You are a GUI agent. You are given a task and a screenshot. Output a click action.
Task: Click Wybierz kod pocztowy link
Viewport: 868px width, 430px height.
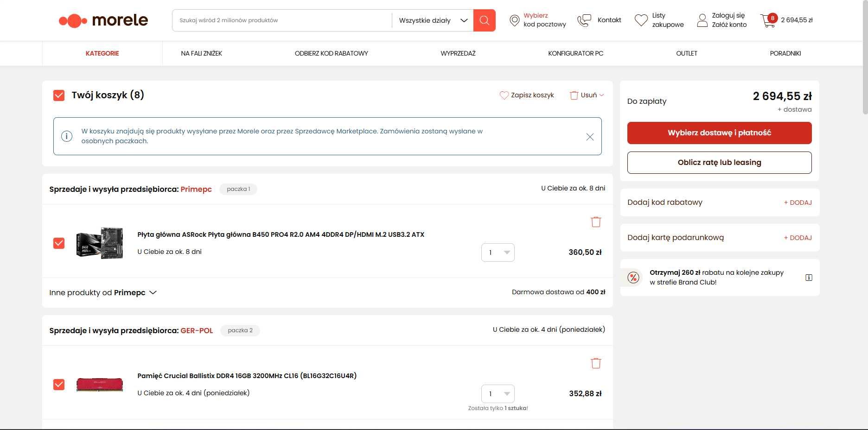pos(544,20)
